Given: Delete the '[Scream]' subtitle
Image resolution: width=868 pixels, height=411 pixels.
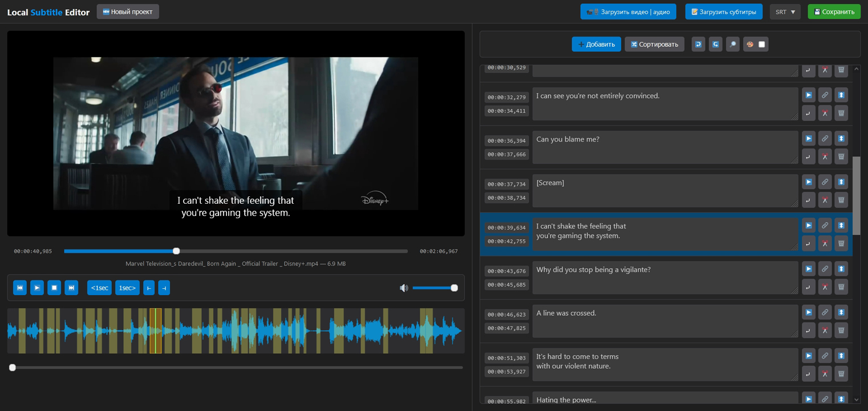Looking at the screenshot, I should tap(841, 200).
